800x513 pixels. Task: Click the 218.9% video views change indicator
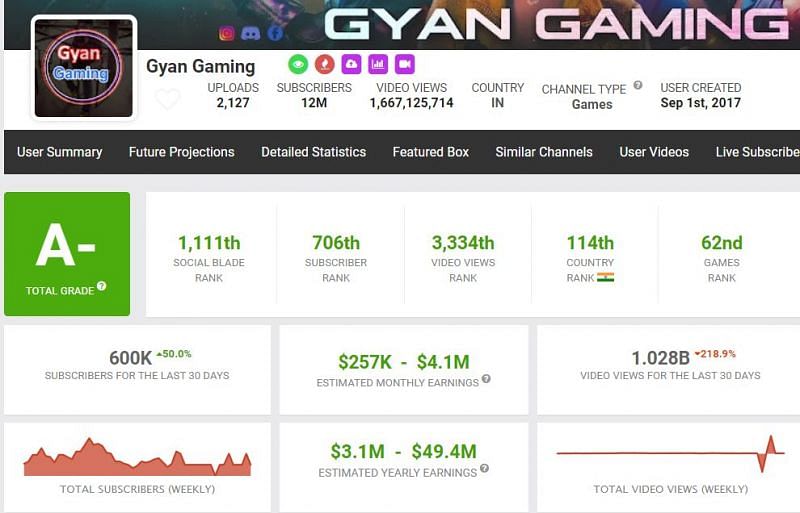715,354
